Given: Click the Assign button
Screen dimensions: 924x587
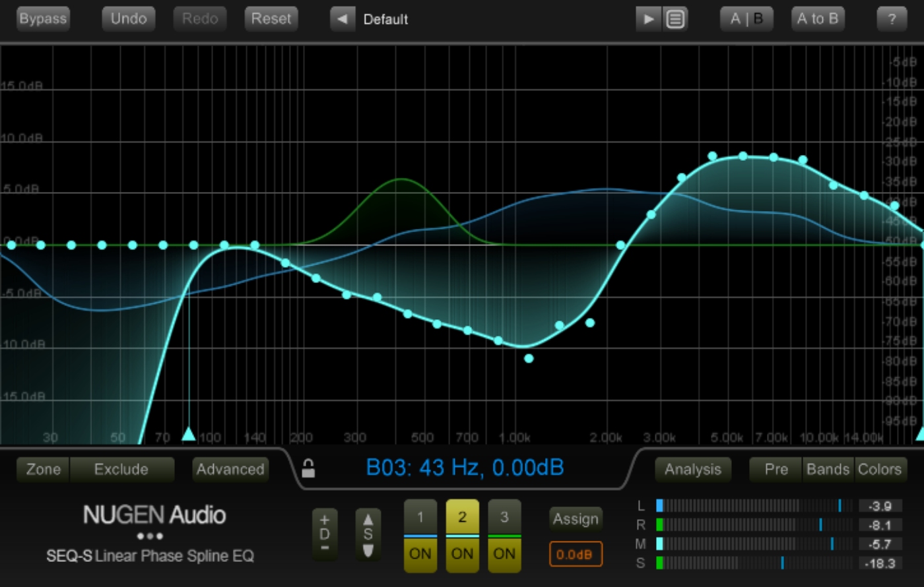Looking at the screenshot, I should [575, 519].
